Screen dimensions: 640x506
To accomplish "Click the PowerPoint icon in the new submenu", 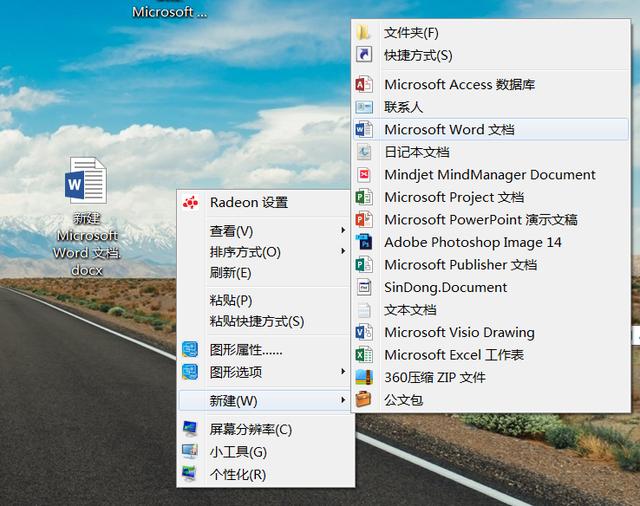I will point(364,220).
